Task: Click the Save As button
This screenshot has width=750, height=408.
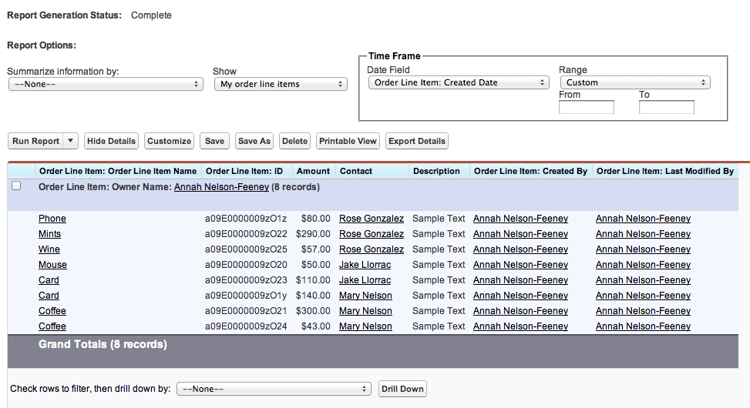Action: coord(254,142)
